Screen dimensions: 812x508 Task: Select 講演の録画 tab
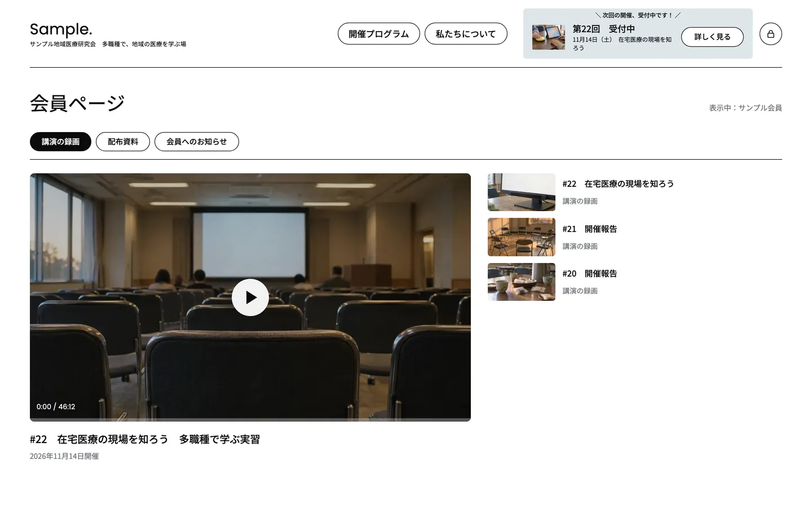tap(60, 142)
